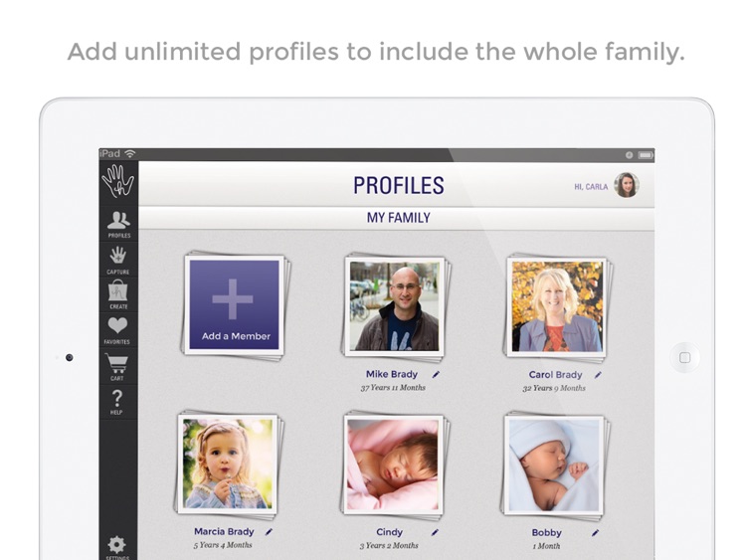The image size is (746, 560).
Task: Tap the battery status icon
Action: tap(646, 155)
